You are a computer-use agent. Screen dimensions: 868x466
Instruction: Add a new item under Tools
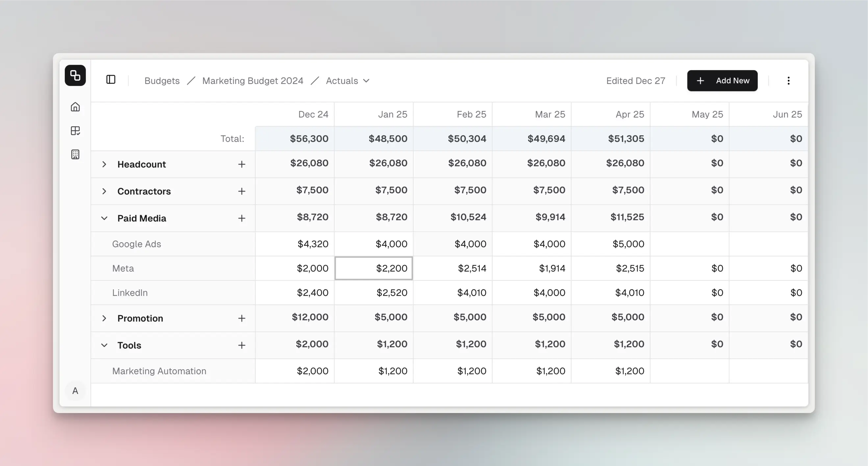coord(242,345)
